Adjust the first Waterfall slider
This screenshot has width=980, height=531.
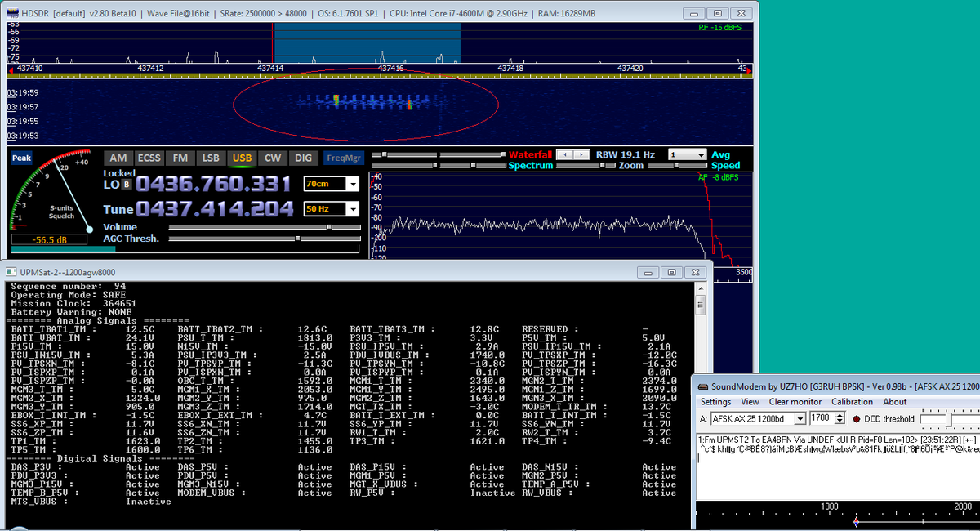(403, 154)
